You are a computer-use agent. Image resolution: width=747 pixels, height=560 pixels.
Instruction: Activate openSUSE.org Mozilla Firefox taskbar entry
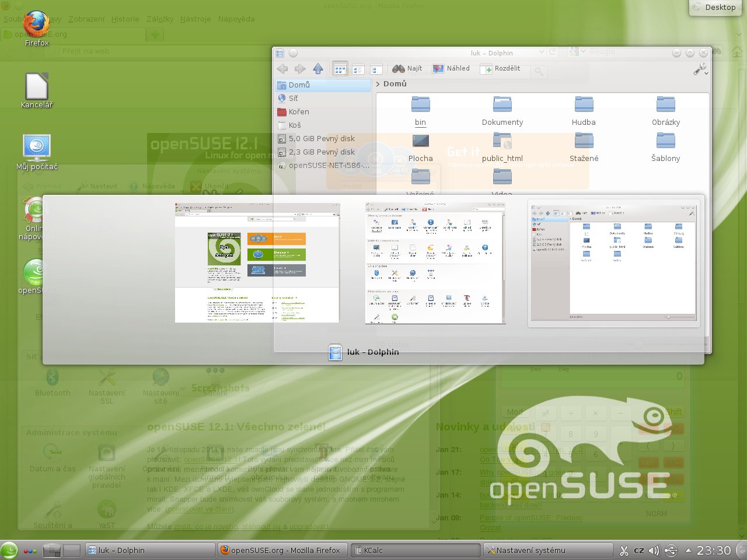[x=283, y=550]
